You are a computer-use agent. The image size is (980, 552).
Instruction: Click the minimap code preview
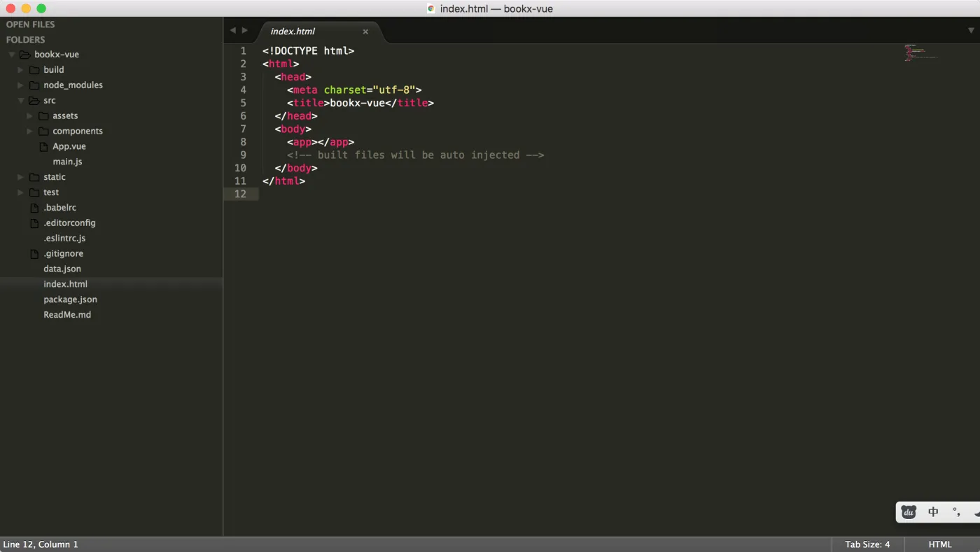pyautogui.click(x=920, y=53)
